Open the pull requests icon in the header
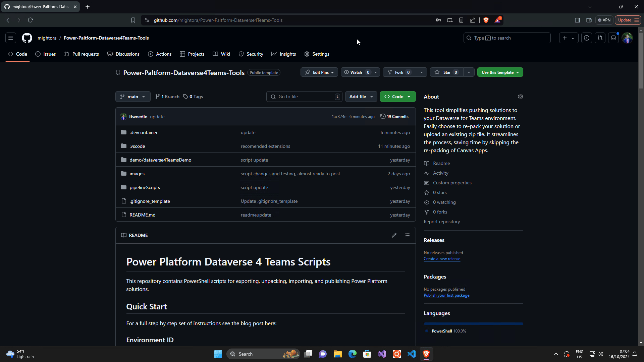The width and height of the screenshot is (644, 362). pyautogui.click(x=600, y=38)
